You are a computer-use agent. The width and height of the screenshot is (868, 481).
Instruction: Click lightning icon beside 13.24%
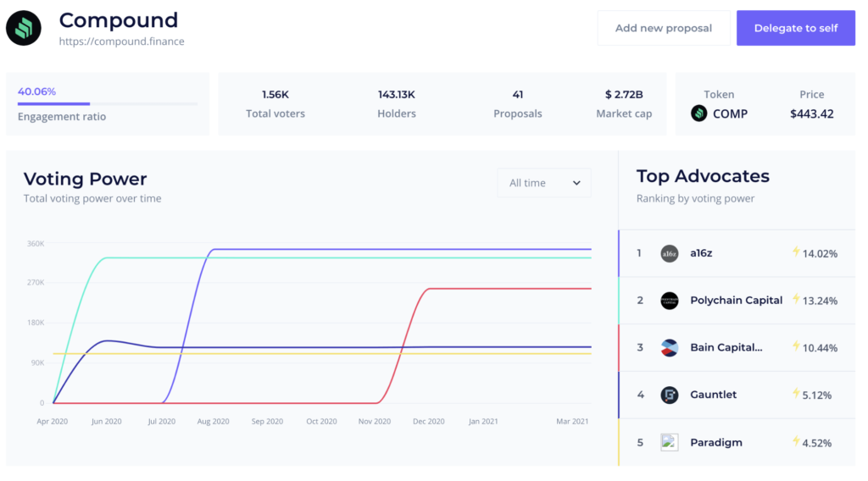(x=796, y=299)
